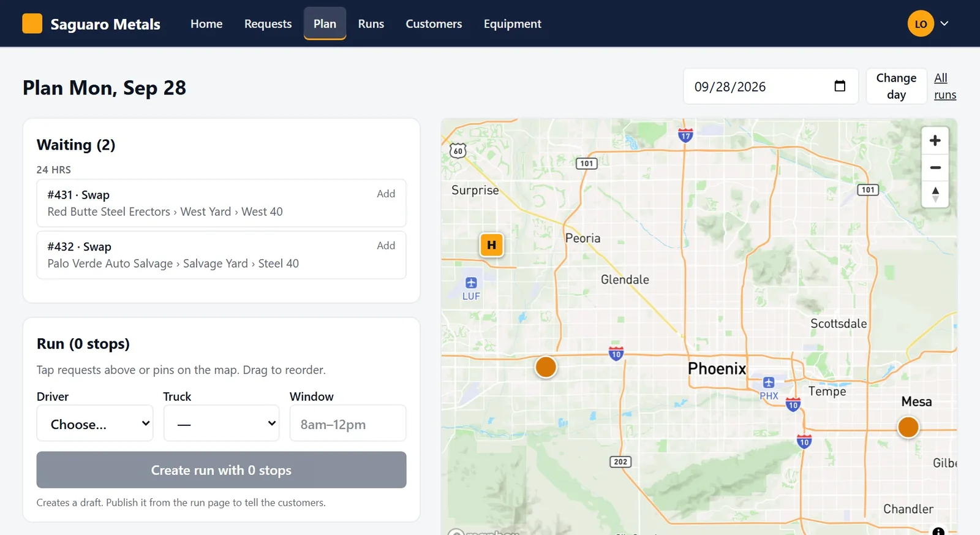Viewport: 980px width, 535px height.
Task: Navigate to the Equipment tab
Action: (x=513, y=24)
